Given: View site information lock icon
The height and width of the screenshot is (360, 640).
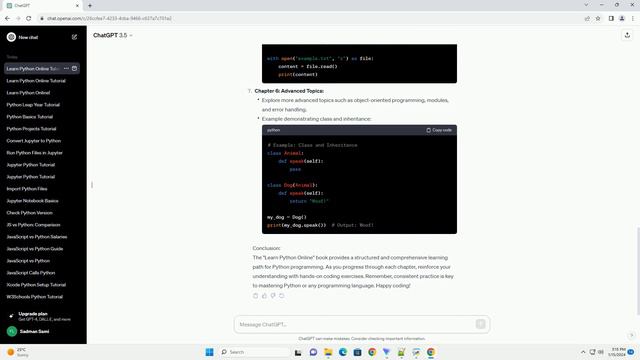Looking at the screenshot, I should (42, 18).
